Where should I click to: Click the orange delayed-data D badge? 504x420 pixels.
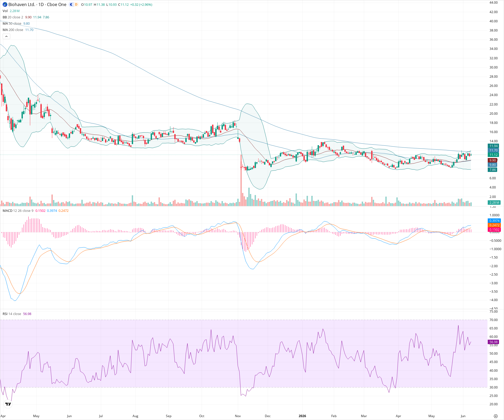(x=76, y=4)
